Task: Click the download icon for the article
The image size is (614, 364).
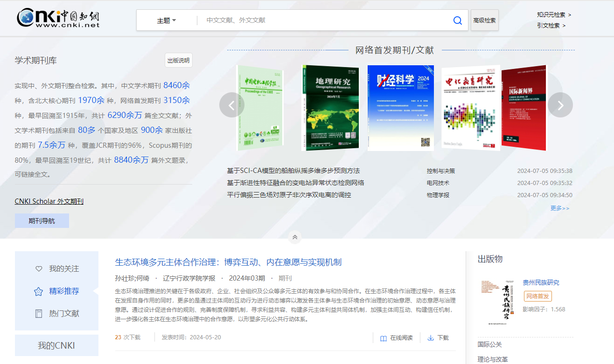Action: 431,338
